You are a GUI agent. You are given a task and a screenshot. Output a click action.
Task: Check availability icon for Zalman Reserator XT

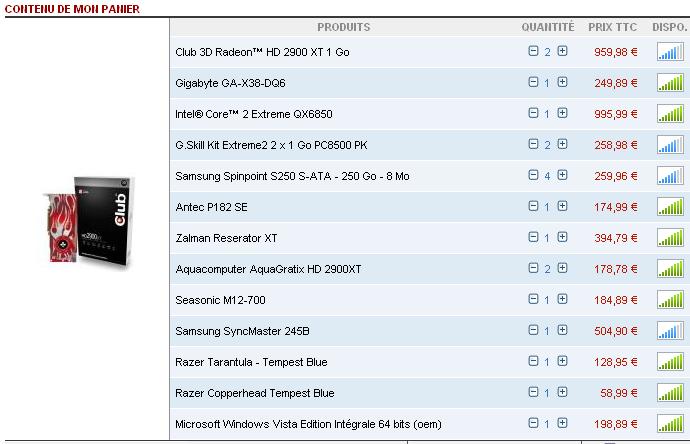click(671, 238)
